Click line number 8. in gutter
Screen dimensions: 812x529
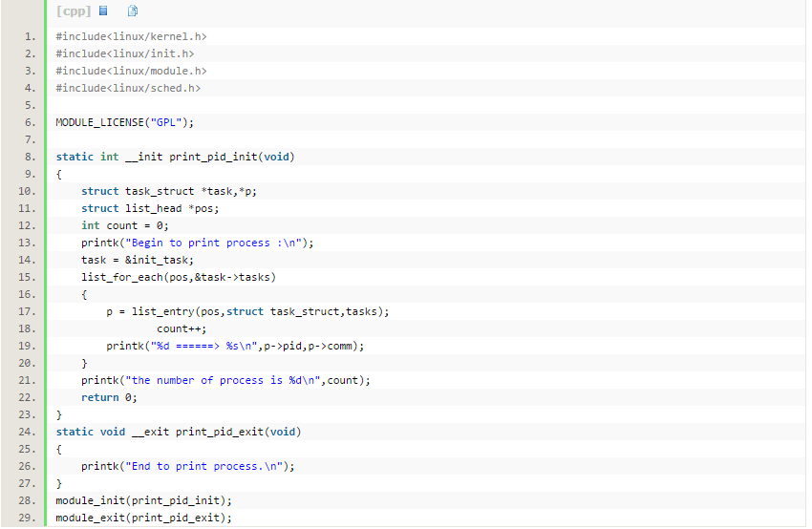30,157
